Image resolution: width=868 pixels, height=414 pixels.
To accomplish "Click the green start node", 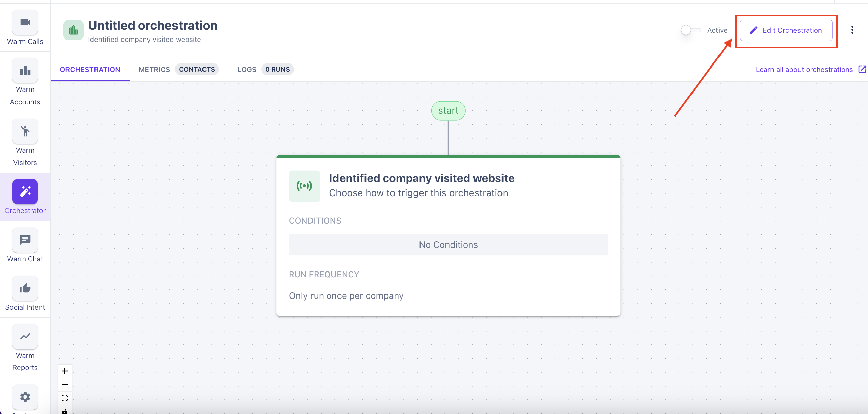I will pyautogui.click(x=448, y=111).
